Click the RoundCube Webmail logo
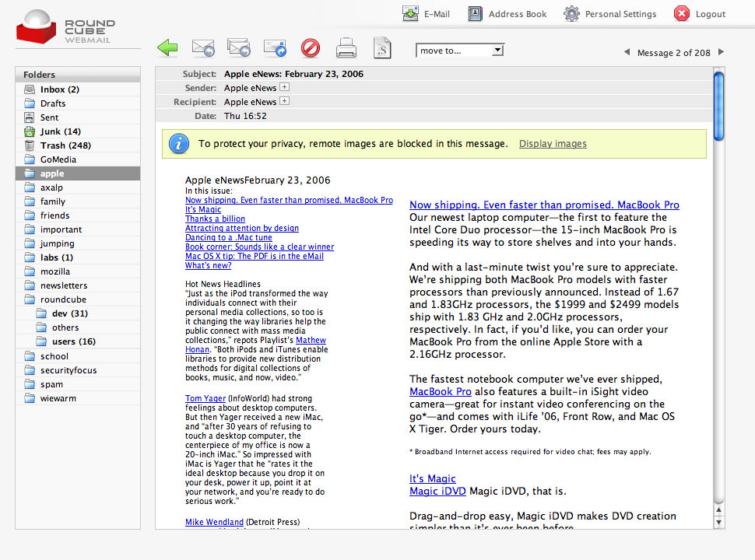The width and height of the screenshot is (755, 560). 66,28
